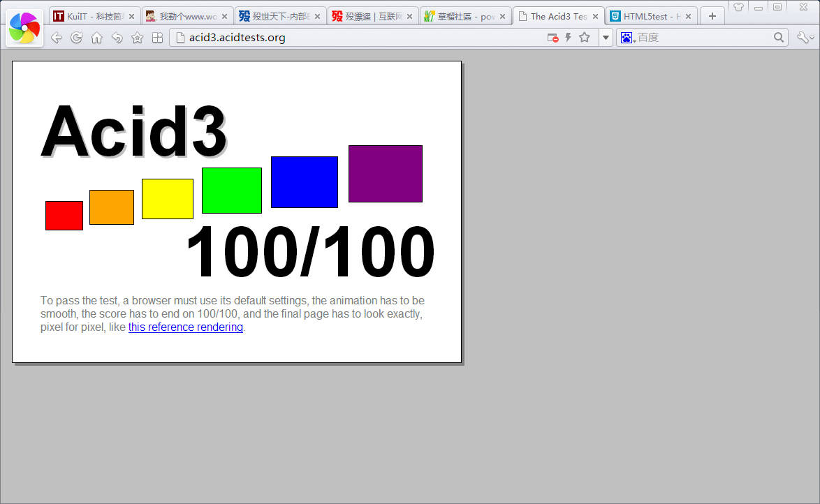The width and height of the screenshot is (820, 504).
Task: Click the "100/100" score text
Action: pyautogui.click(x=311, y=251)
